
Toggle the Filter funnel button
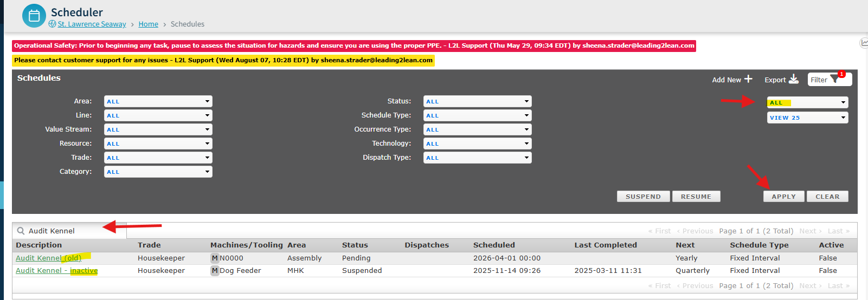[x=830, y=79]
